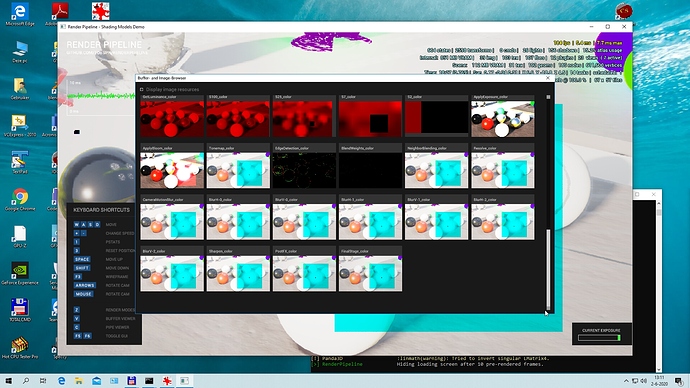Open VCExpress 2010 desktop shortcut

click(x=20, y=125)
